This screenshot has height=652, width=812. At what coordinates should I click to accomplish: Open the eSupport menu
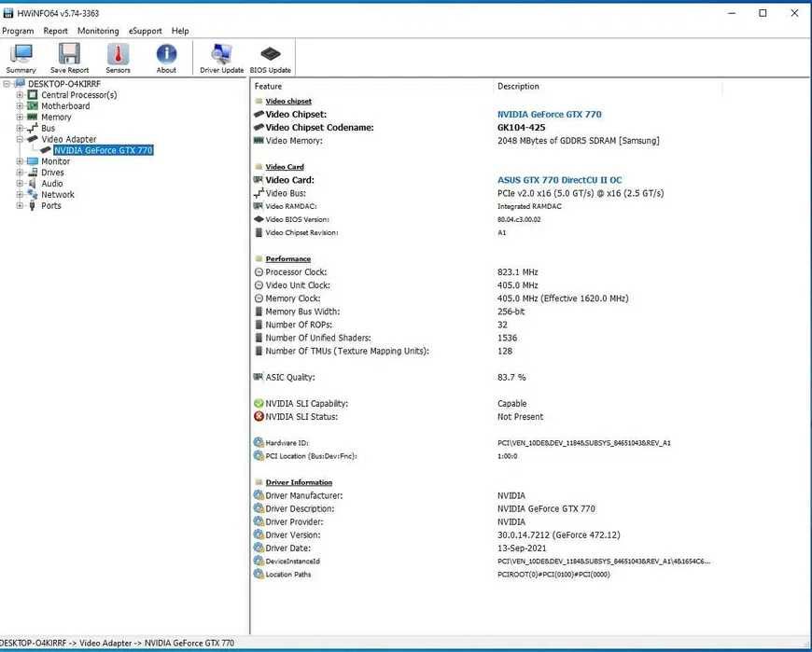click(x=145, y=31)
